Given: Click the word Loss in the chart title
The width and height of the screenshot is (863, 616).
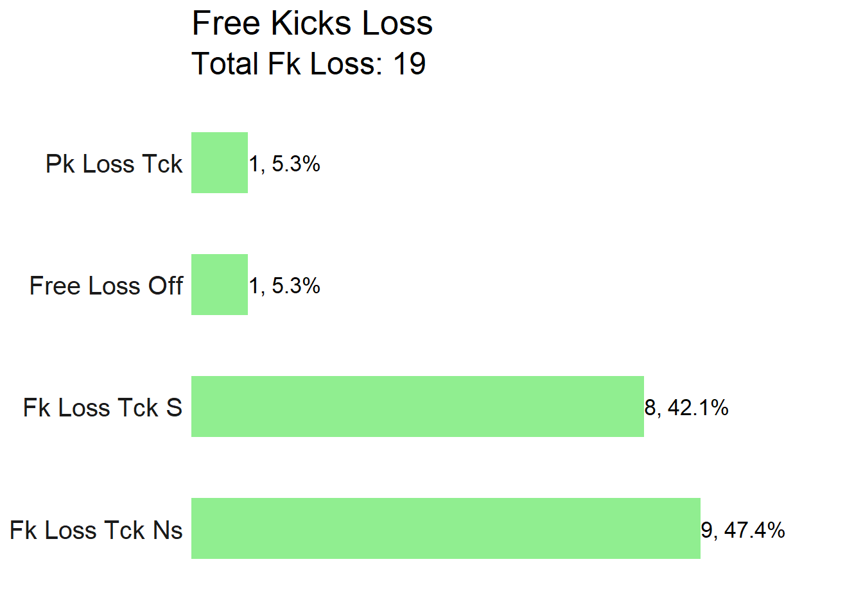Looking at the screenshot, I should tap(397, 23).
